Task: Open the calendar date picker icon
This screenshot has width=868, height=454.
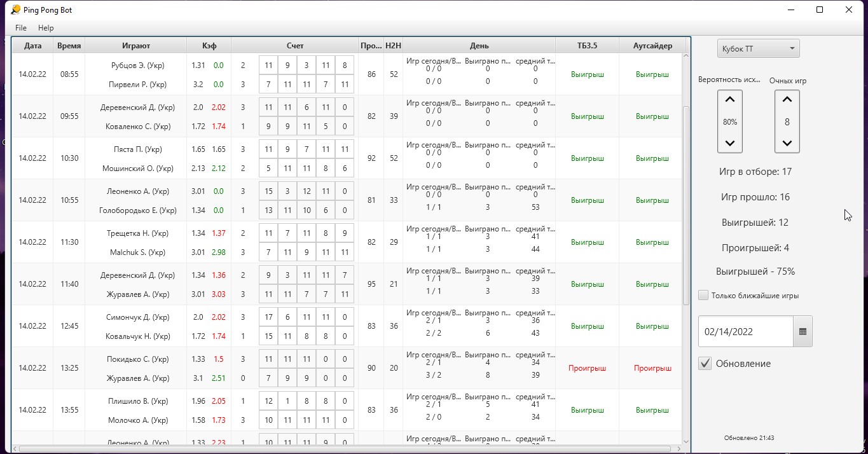Action: point(803,331)
